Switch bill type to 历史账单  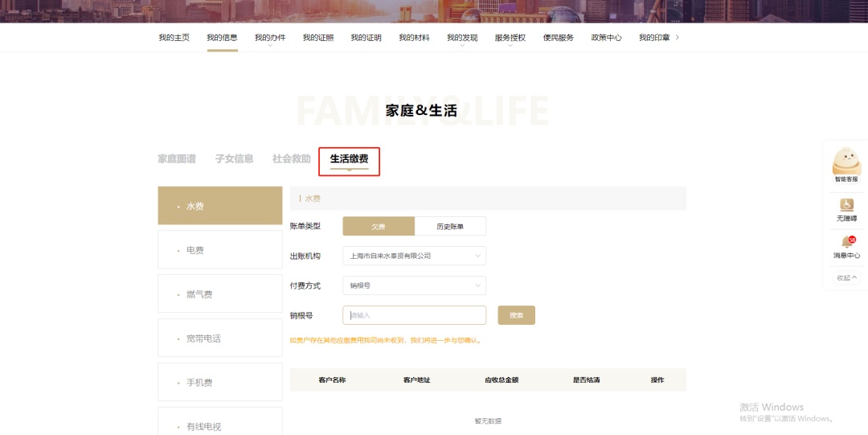pos(450,227)
